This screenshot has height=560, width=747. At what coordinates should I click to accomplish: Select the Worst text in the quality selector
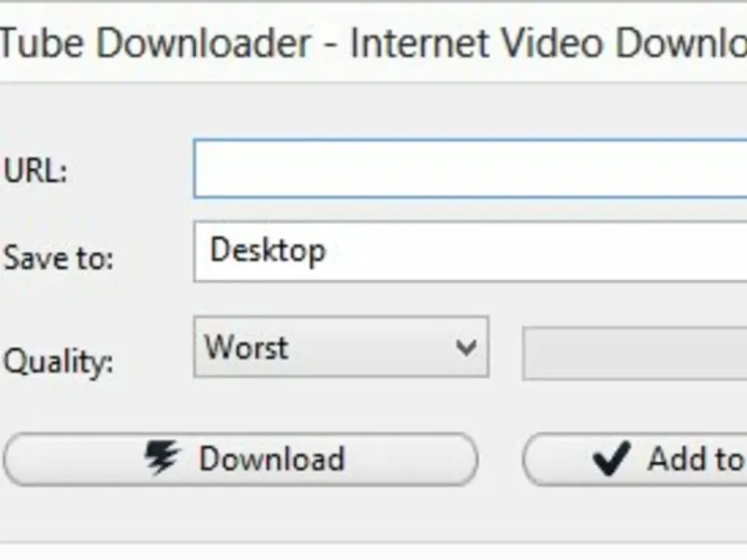point(247,346)
